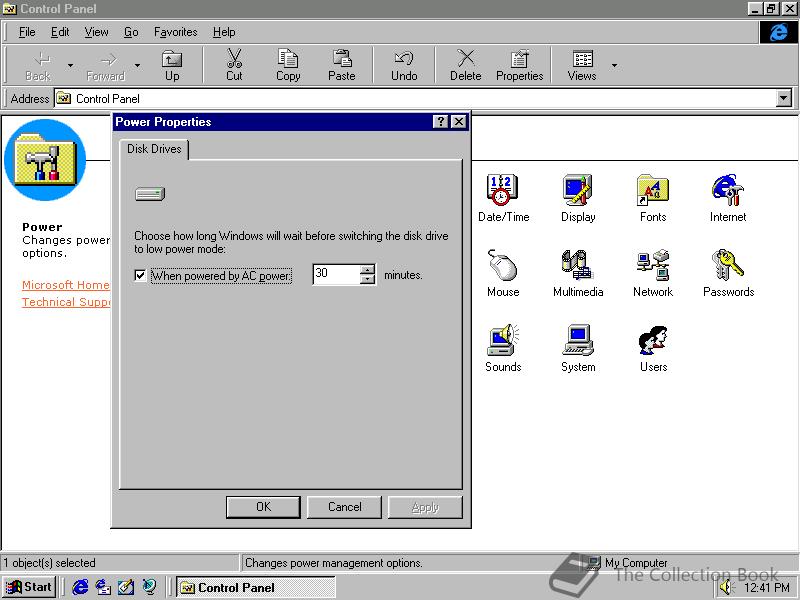800x600 pixels.
Task: Toggle When powered by AC power checkbox
Action: (x=140, y=276)
